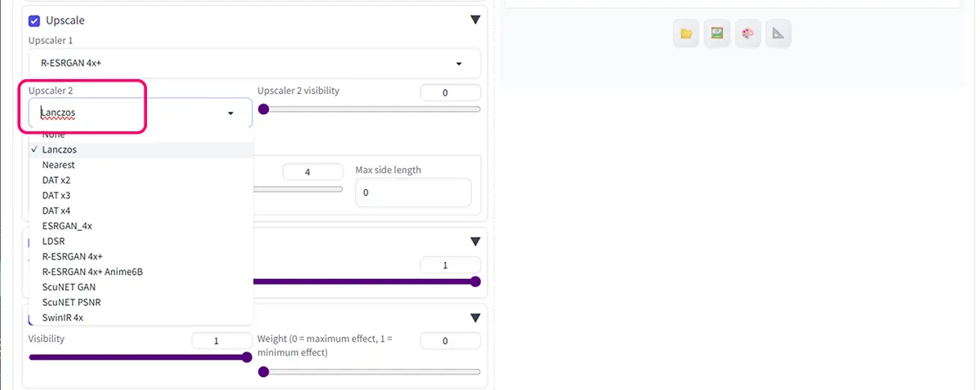Send image to inpaint via palette icon
The image size is (980, 390).
tap(747, 33)
